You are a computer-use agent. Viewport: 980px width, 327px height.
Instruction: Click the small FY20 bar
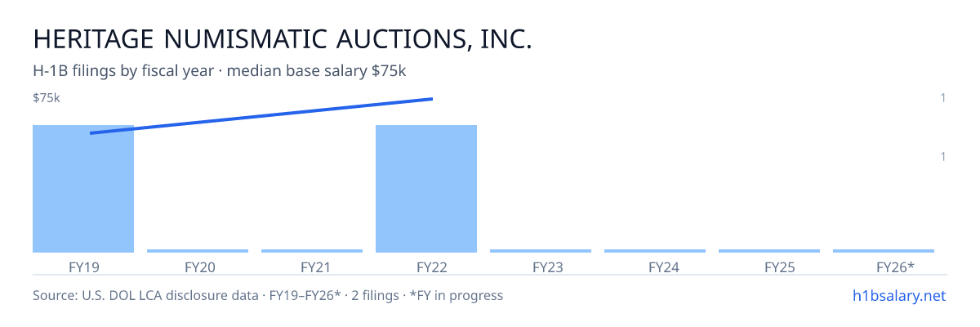coord(198,251)
